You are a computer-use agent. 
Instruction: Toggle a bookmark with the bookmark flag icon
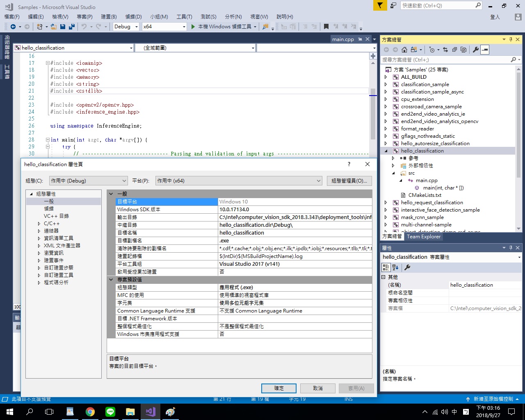tap(326, 27)
